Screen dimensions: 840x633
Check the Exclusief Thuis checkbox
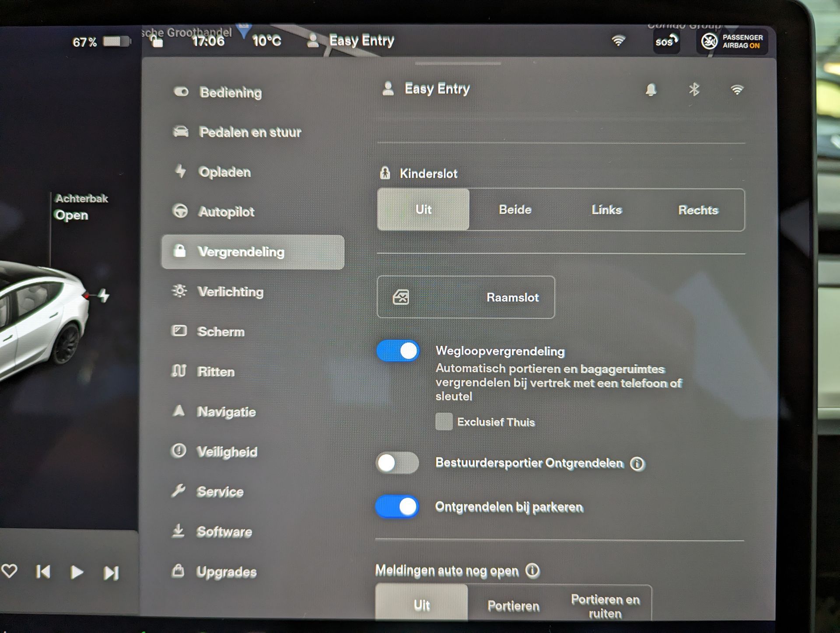[444, 422]
